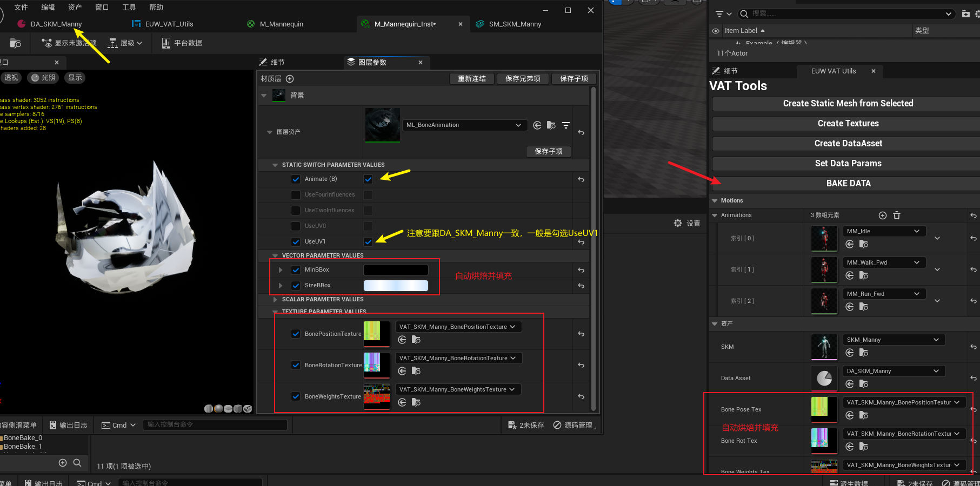
Task: Click browse icon next to SKM_Manny asset
Action: tap(863, 353)
